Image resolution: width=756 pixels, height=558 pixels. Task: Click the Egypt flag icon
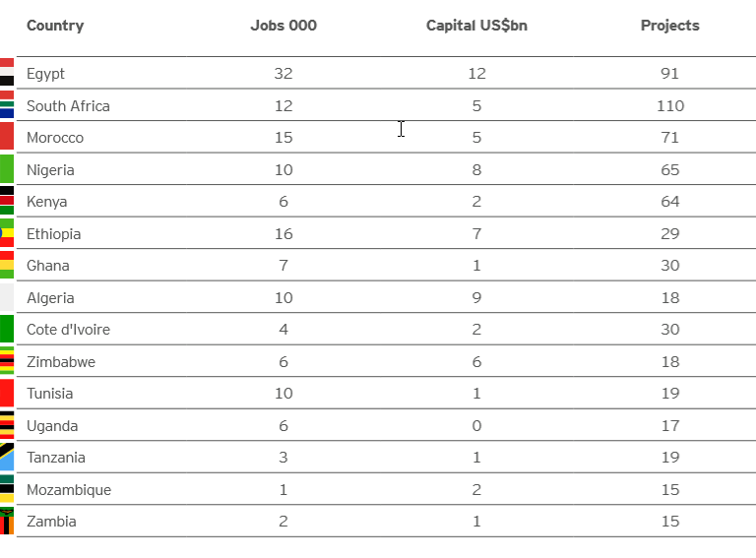(x=6, y=73)
